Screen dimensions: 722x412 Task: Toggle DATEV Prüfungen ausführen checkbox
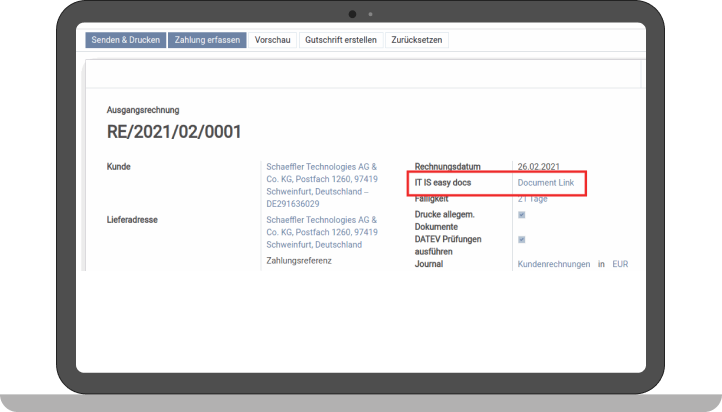(x=522, y=240)
